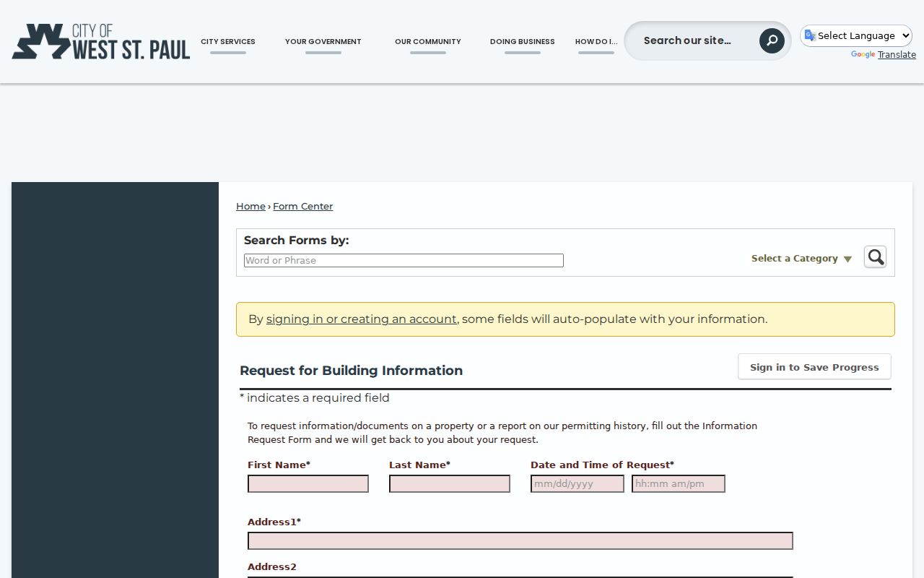Open the City Services menu
Viewport: 924px width, 578px height.
tap(228, 42)
